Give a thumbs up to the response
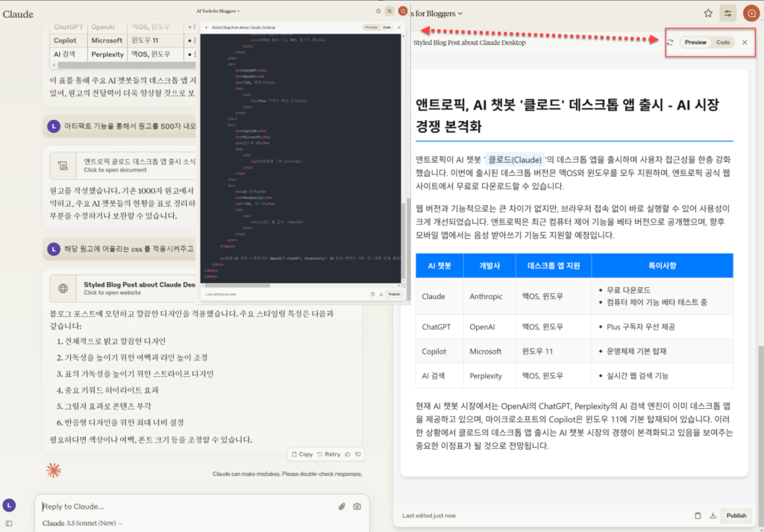 pyautogui.click(x=348, y=454)
